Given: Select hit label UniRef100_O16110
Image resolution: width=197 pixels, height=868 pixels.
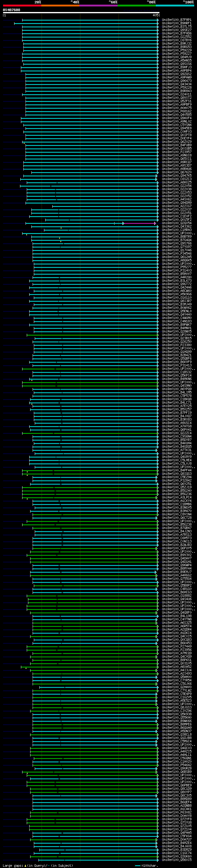Looking at the screenshot, I should point(176,297).
